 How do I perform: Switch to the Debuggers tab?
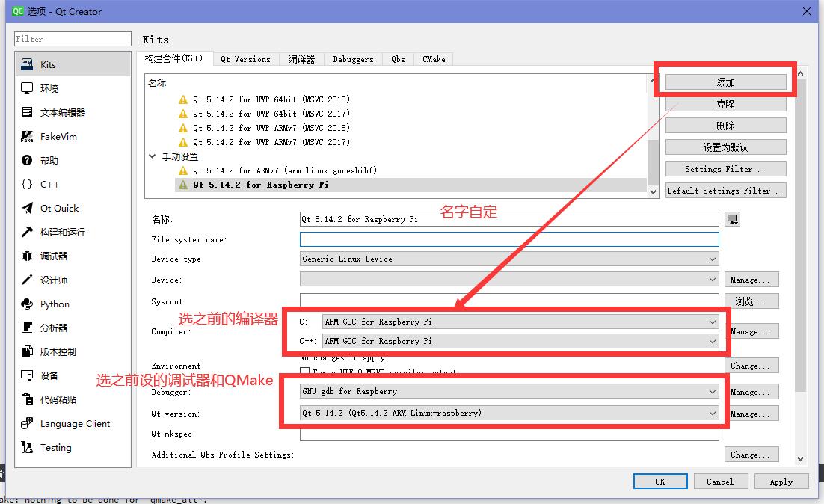coord(353,59)
